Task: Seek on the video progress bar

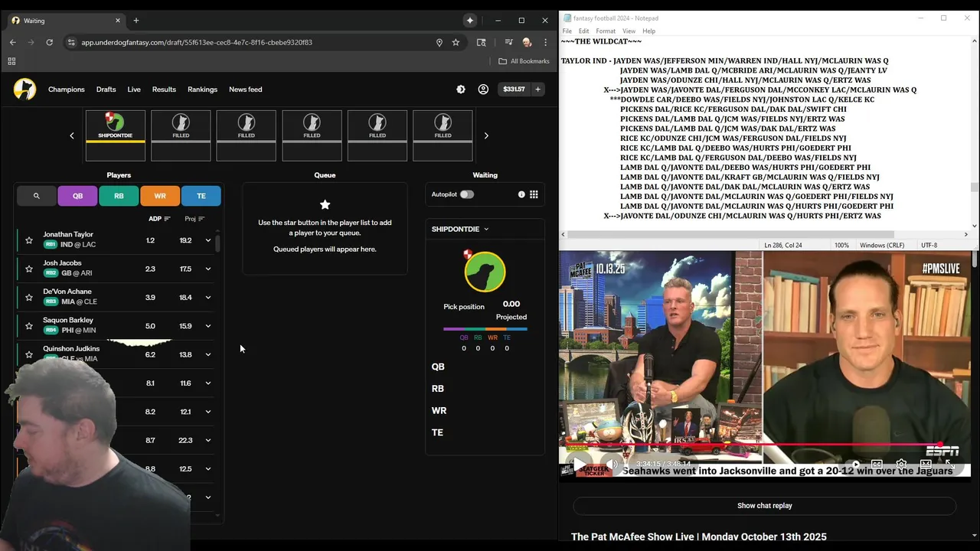Action: (x=764, y=445)
